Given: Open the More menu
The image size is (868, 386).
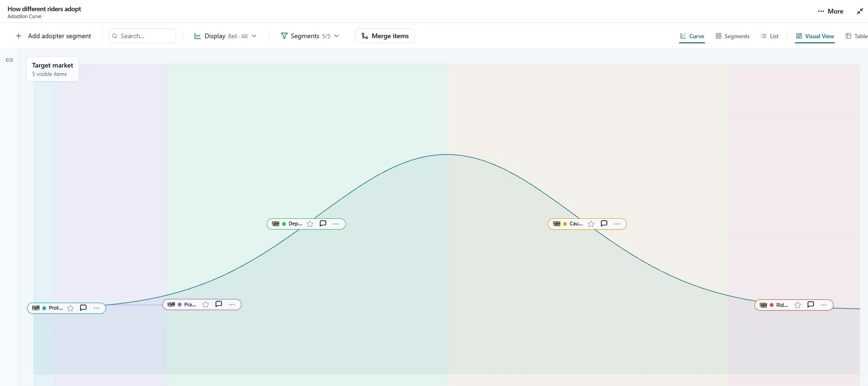Looking at the screenshot, I should (831, 11).
